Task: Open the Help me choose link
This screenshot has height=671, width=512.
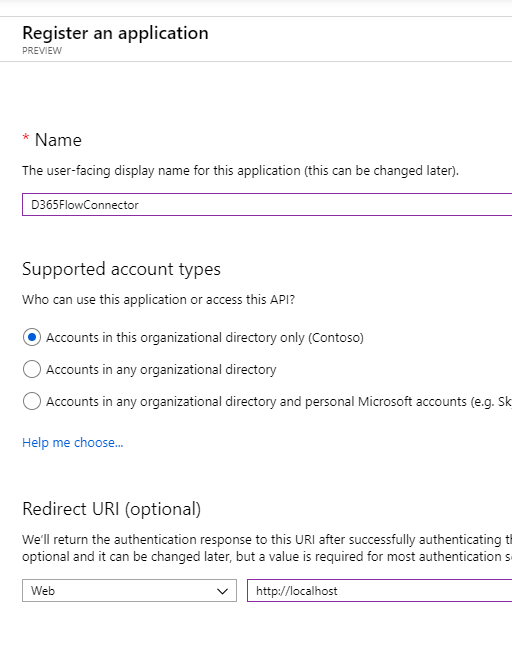Action: click(73, 442)
